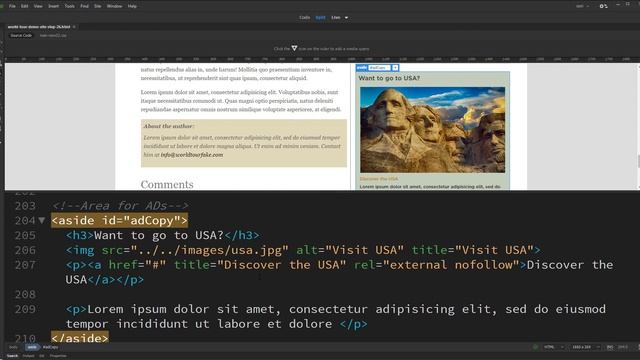Click line number 203 in code gutter
This screenshot has height=360, width=640.
tap(25, 206)
